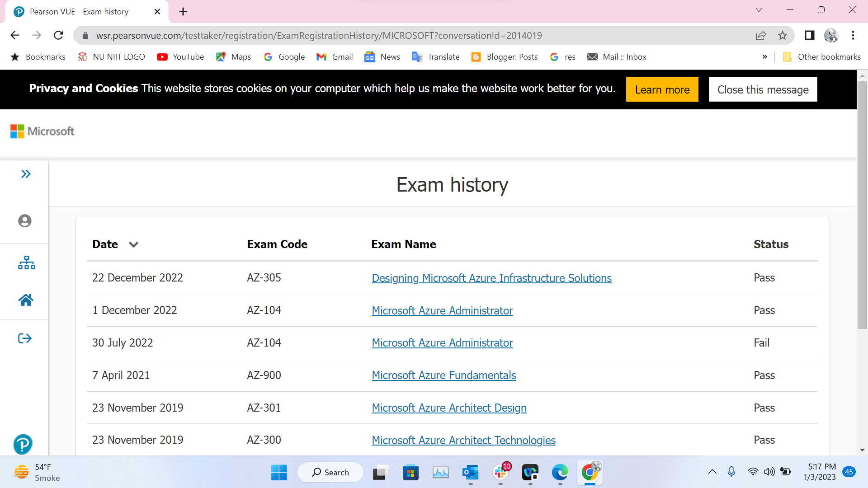868x488 pixels.
Task: Open Microsoft Azure Fundamentals exam details
Action: [x=443, y=375]
